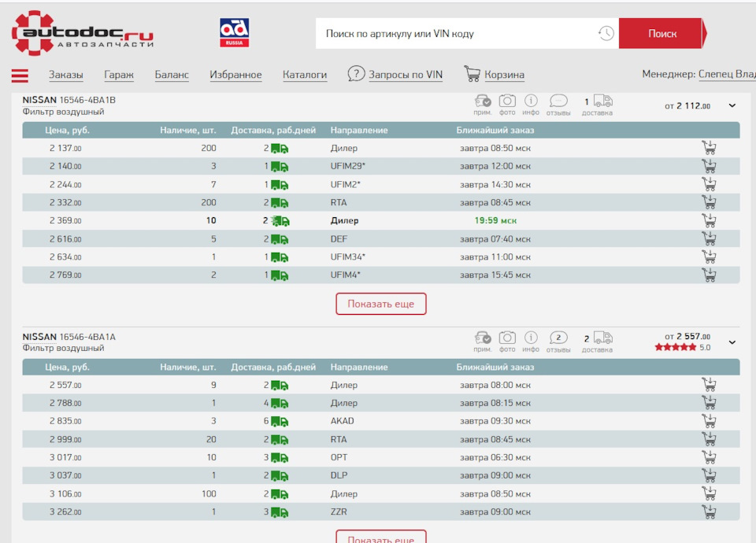This screenshot has width=756, height=543.
Task: Add 2 557.00 offer to cart
Action: click(x=709, y=385)
